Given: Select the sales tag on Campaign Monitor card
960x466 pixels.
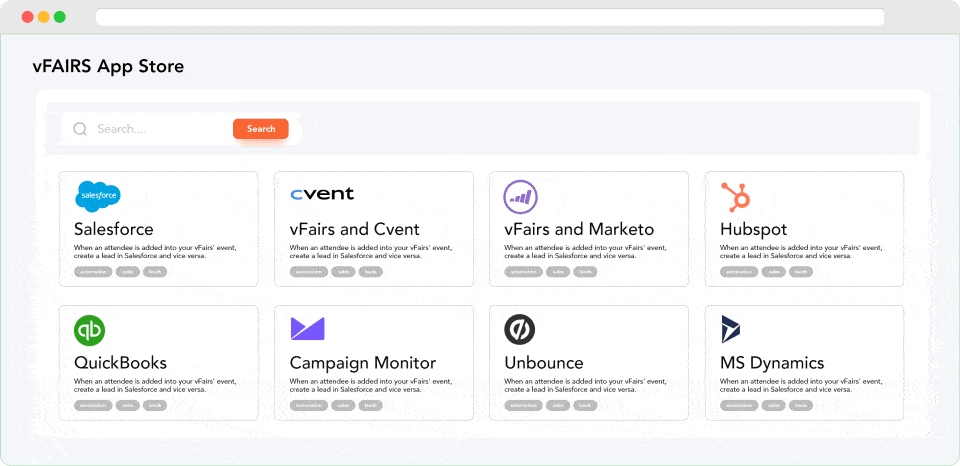Looking at the screenshot, I should click(x=343, y=405).
